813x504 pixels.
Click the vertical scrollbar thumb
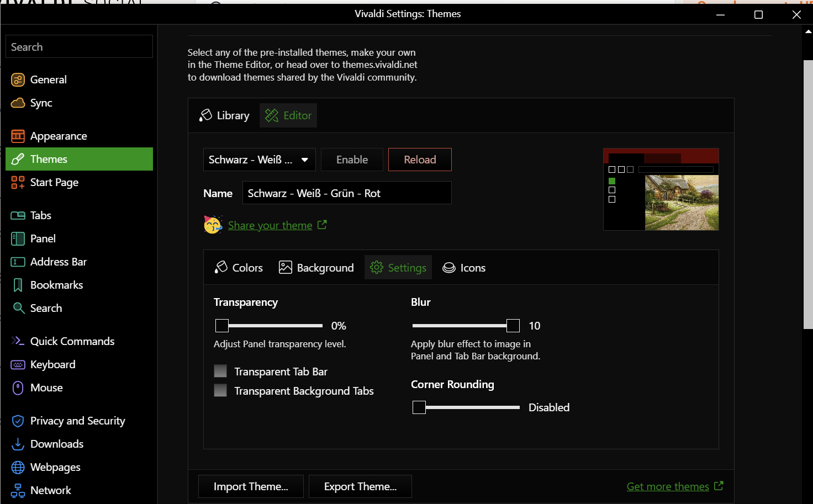coord(808,194)
